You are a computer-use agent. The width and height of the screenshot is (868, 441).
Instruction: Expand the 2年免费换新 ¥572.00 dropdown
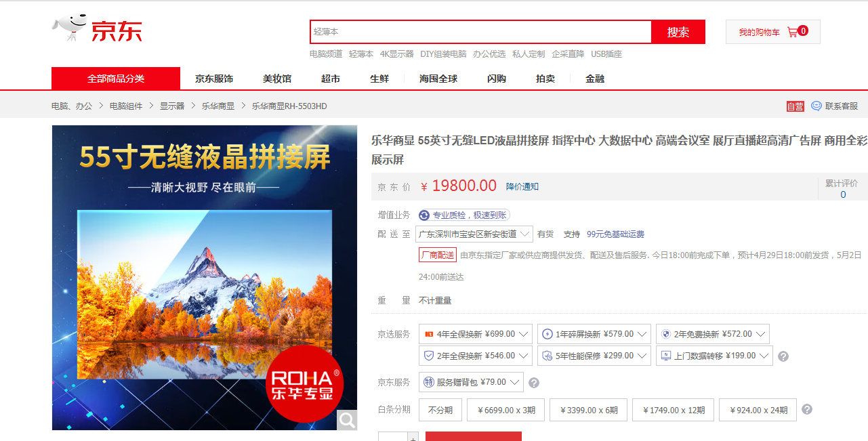713,334
